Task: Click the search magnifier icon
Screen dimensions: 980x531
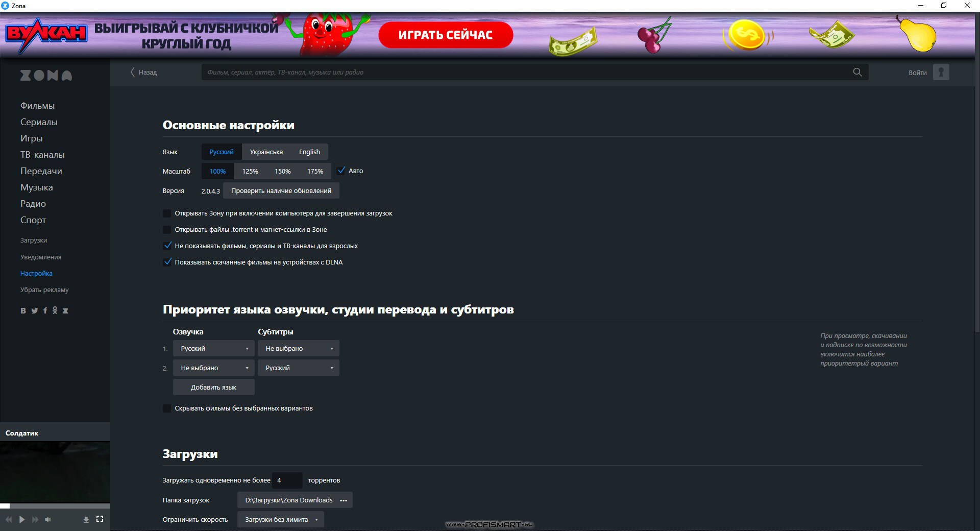Action: click(x=857, y=72)
